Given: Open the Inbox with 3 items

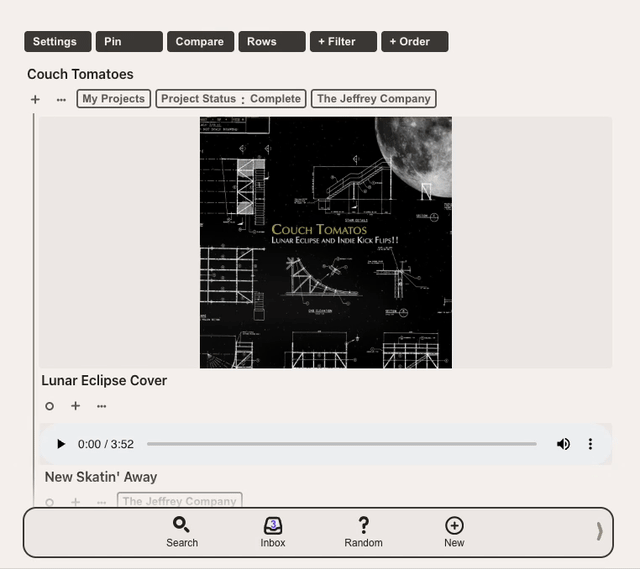Looking at the screenshot, I should tap(273, 532).
